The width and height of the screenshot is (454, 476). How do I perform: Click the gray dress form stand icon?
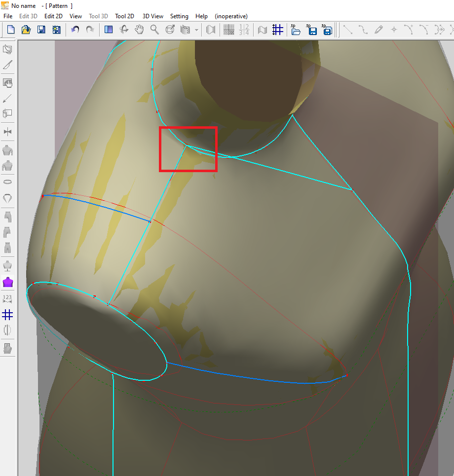click(x=7, y=266)
